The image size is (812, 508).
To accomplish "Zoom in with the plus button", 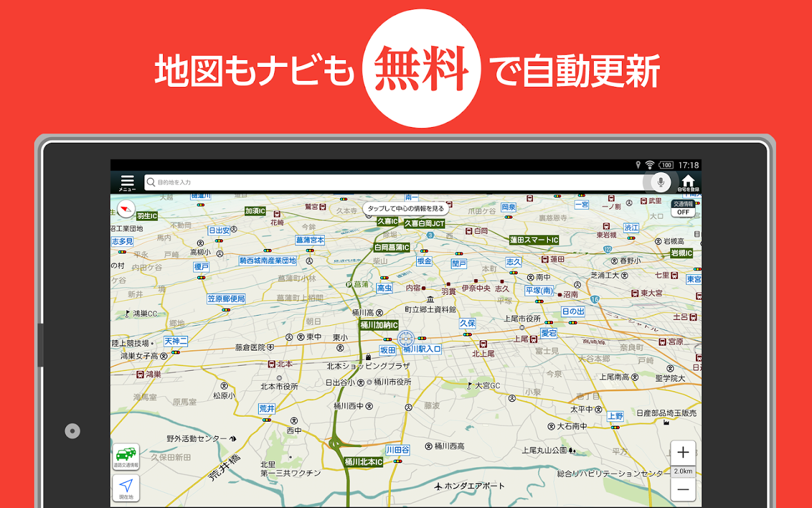I will point(683,452).
